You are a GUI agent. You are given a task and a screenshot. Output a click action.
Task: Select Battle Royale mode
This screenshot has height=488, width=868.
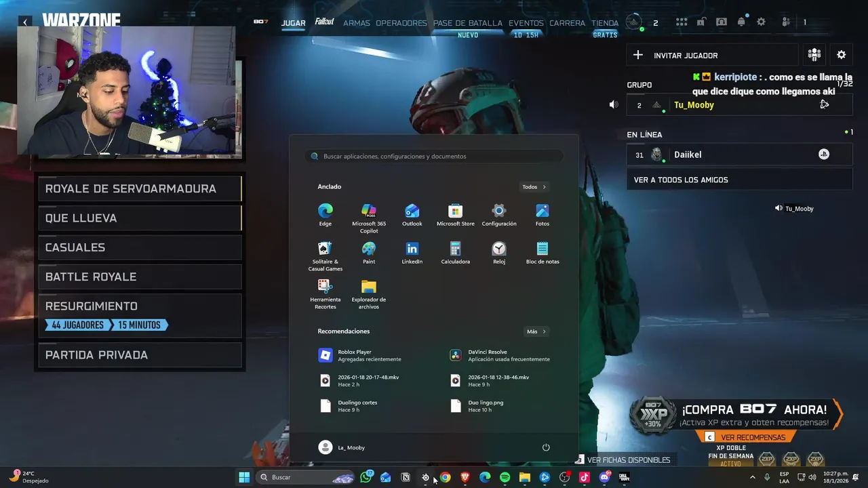click(x=140, y=277)
